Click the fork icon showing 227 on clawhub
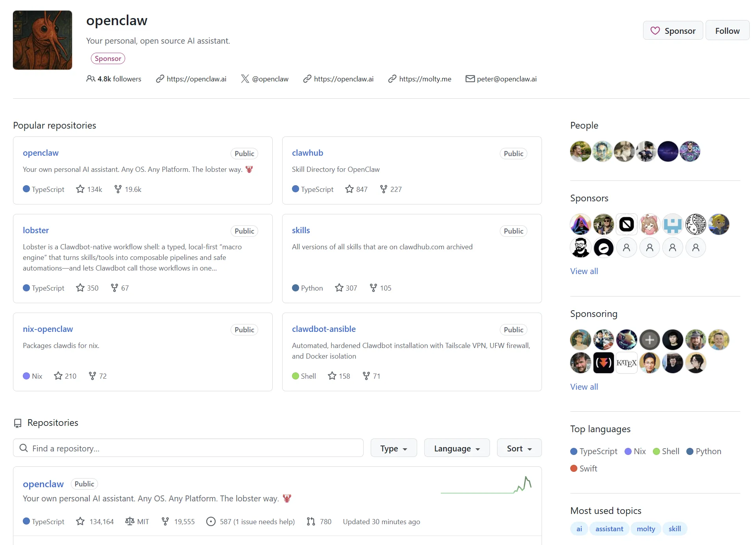756x545 pixels. pos(383,189)
